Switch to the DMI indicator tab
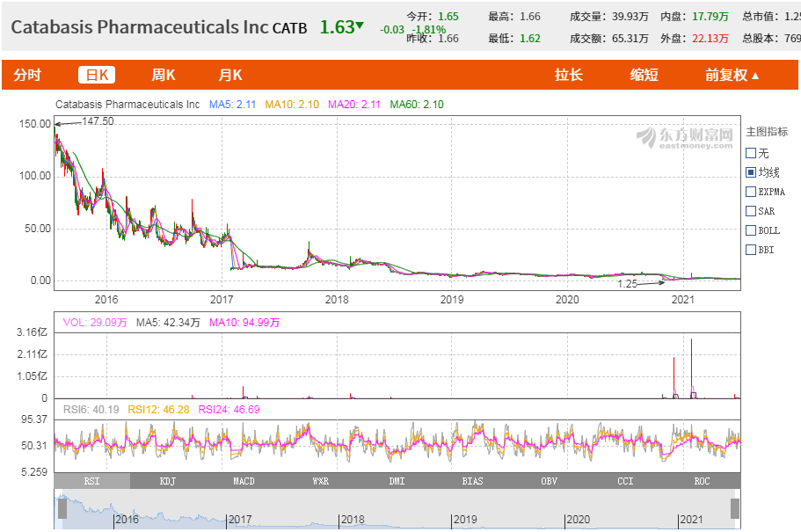Screen dimensions: 801x532 click(x=397, y=481)
